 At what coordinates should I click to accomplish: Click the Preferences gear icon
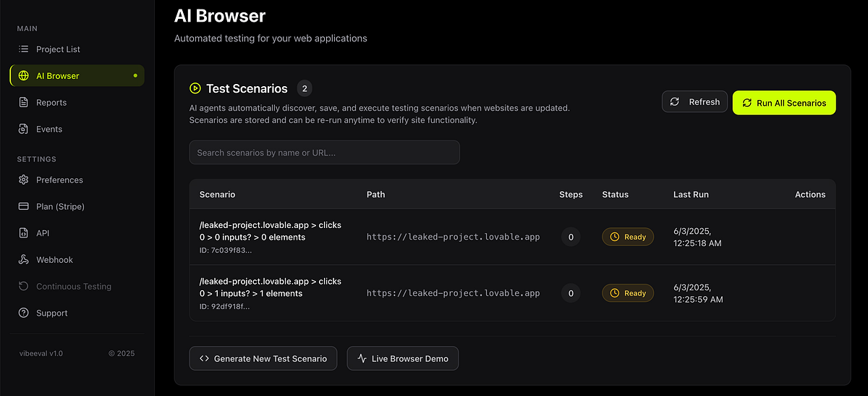(23, 180)
